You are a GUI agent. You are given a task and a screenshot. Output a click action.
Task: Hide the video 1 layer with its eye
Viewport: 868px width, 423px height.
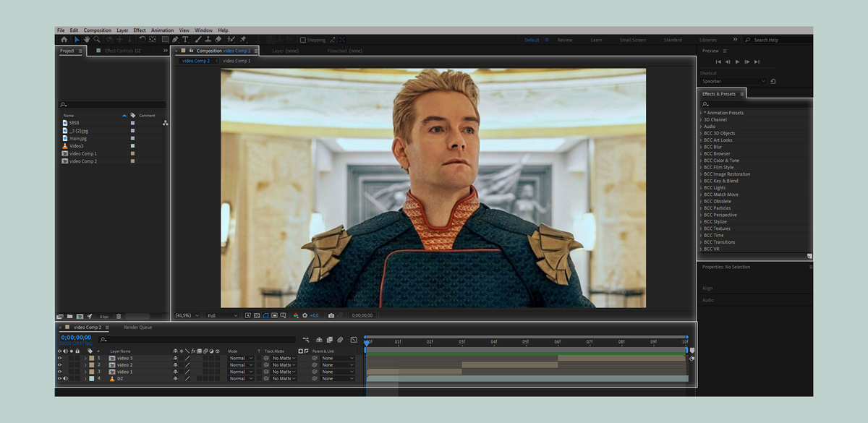coord(59,372)
